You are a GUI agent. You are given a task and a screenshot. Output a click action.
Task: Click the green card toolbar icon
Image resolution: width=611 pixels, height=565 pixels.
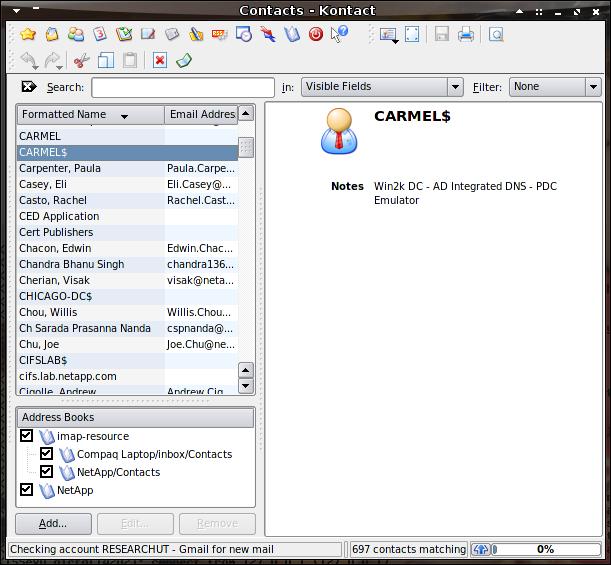(184, 61)
